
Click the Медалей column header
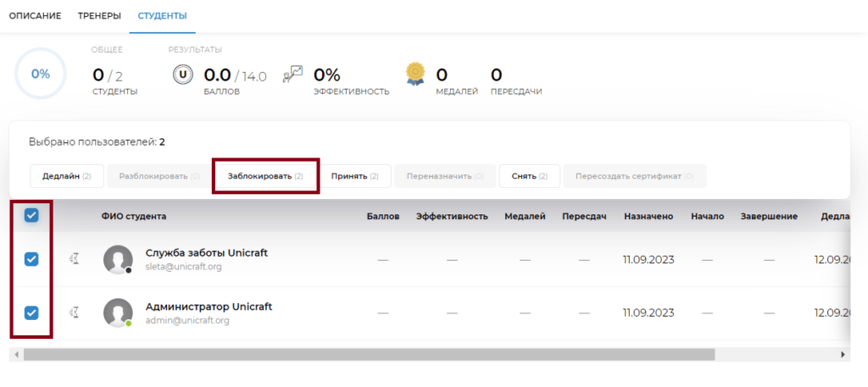click(525, 217)
